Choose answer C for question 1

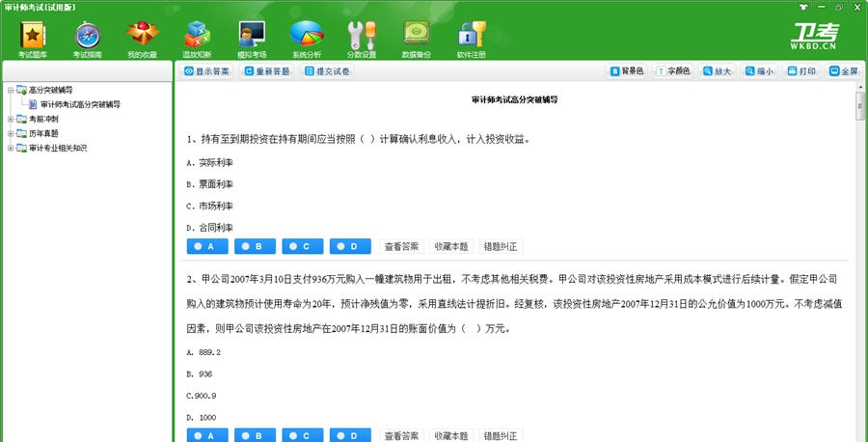point(303,246)
